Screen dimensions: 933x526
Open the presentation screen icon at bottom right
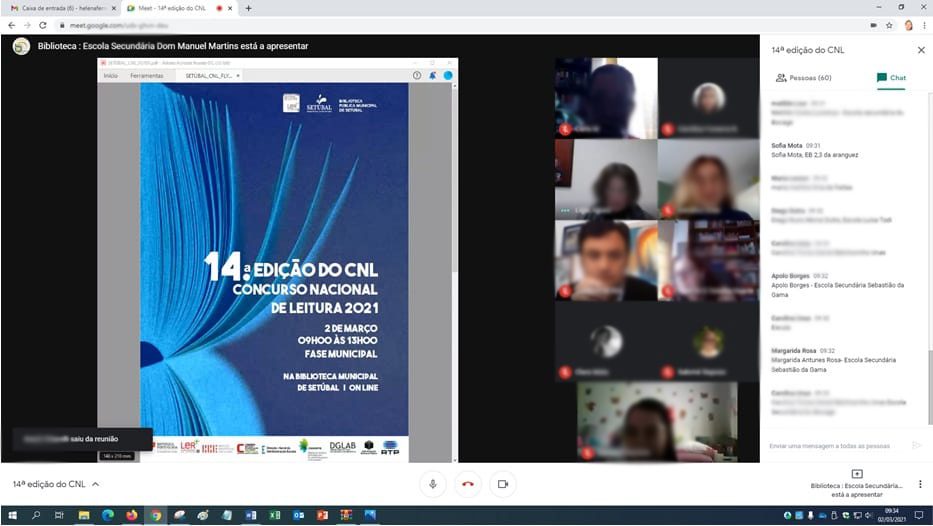(857, 474)
